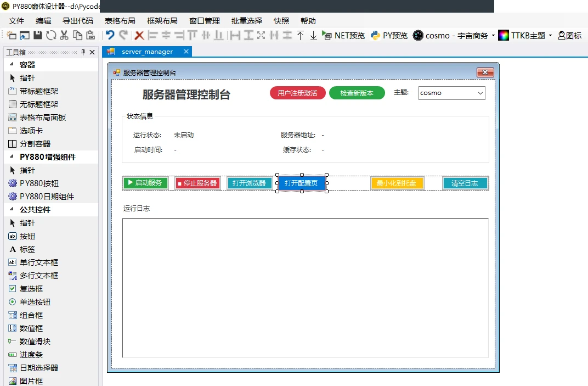Click the green 检查新版本 button

(357, 93)
